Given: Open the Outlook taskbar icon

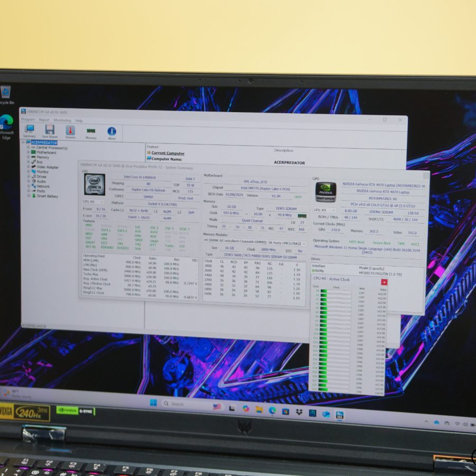Looking at the screenshot, I should pos(326,414).
